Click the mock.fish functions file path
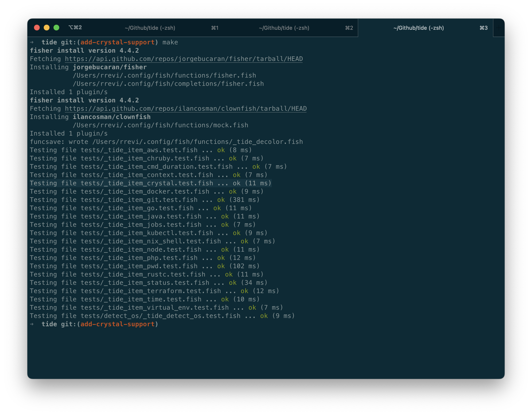532x415 pixels. (x=160, y=125)
